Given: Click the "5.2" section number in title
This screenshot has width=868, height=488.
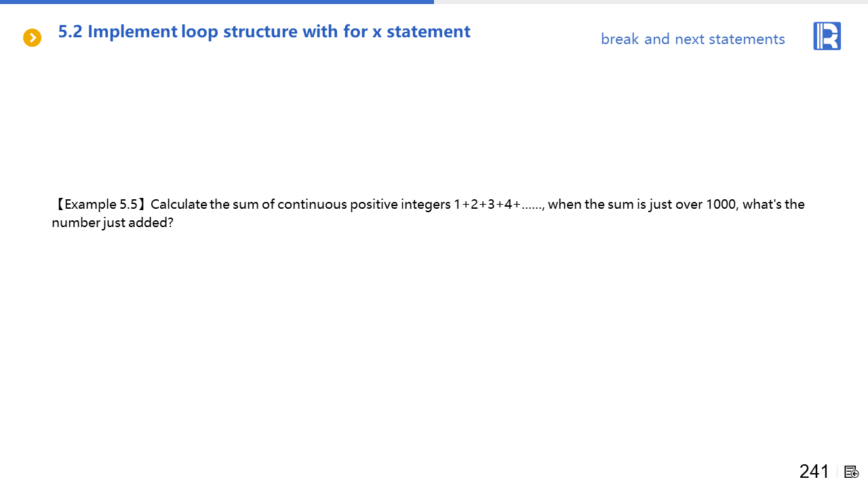Looking at the screenshot, I should pyautogui.click(x=71, y=32).
